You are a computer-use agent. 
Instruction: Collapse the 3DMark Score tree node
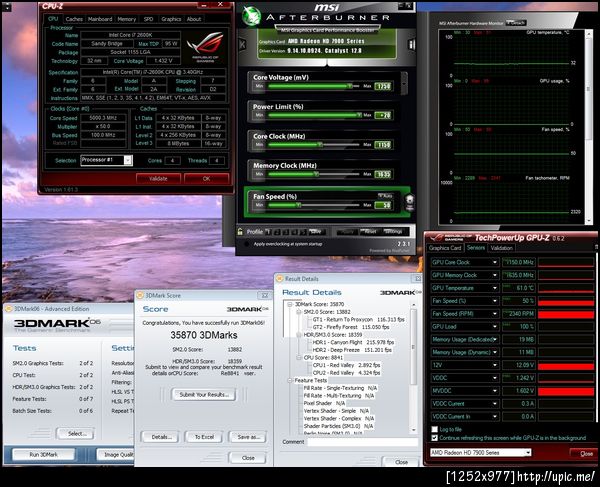click(290, 304)
